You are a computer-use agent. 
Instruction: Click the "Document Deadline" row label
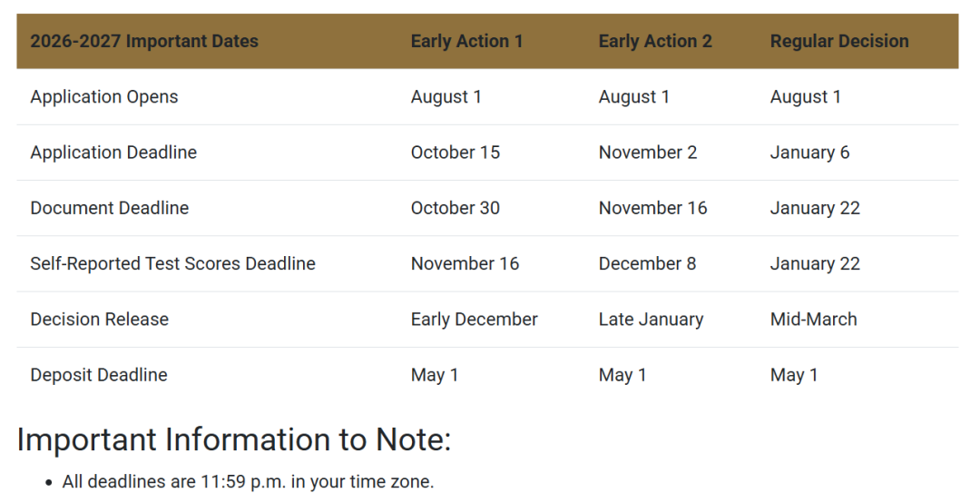[x=110, y=208]
